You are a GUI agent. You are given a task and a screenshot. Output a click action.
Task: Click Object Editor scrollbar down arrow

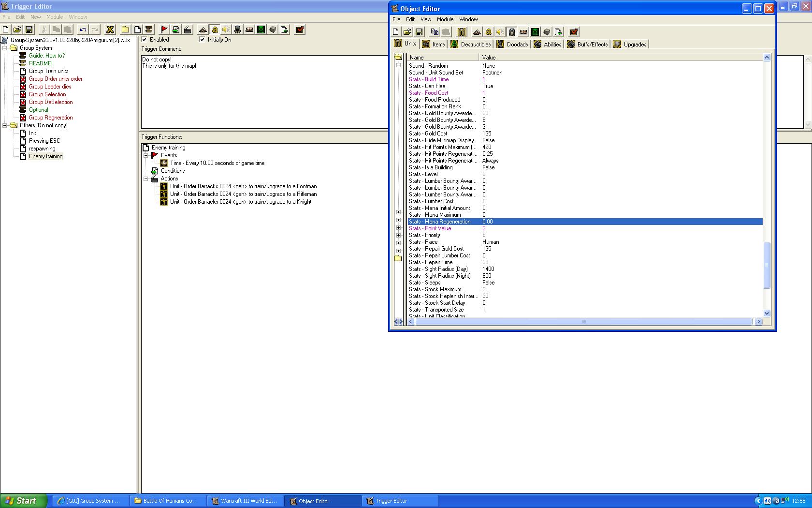(x=767, y=314)
